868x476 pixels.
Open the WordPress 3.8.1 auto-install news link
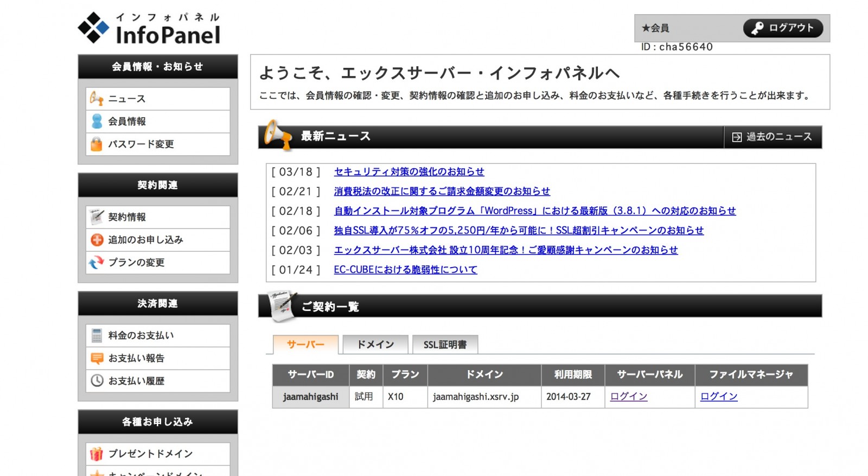tap(535, 211)
